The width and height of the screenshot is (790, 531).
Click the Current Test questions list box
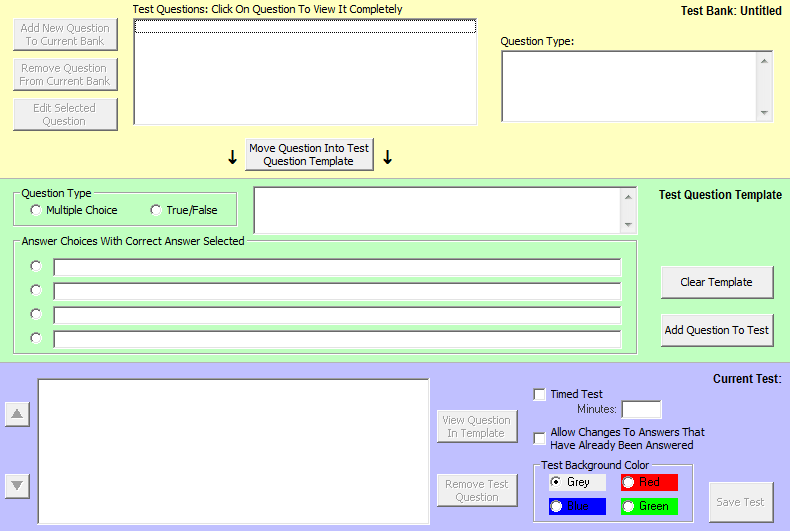(x=234, y=452)
